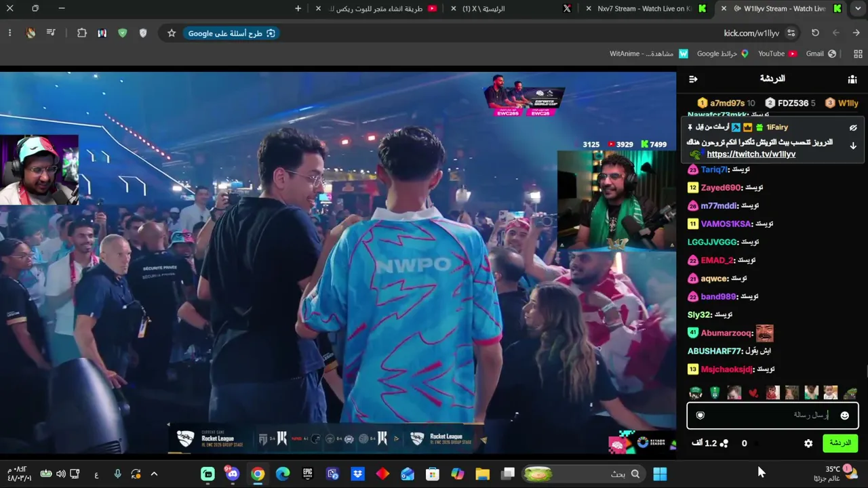The width and height of the screenshot is (868, 488).
Task: Select FDZ536 in the gift leaderboard
Action: (790, 103)
